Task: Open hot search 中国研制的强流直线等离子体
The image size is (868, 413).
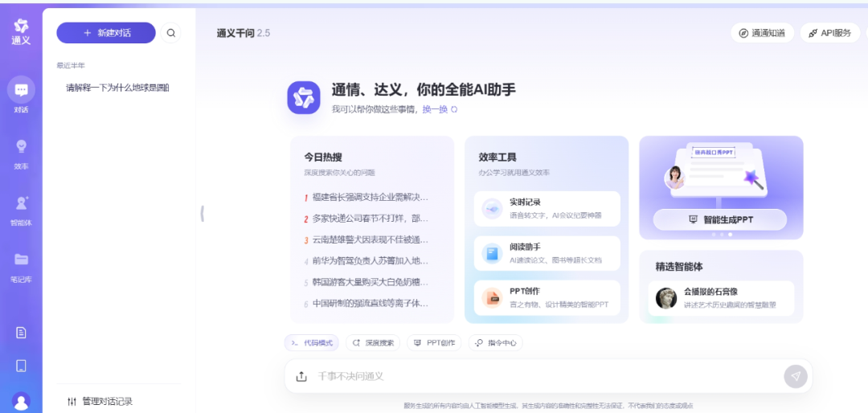Action: [366, 304]
